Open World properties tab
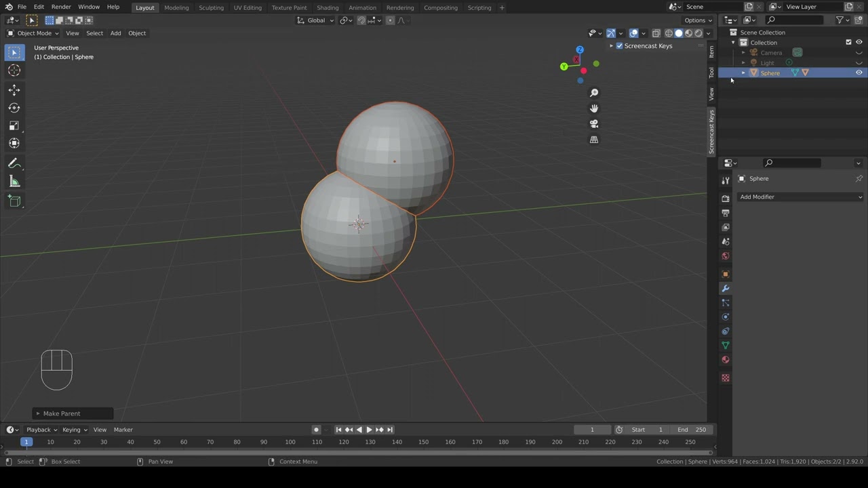The height and width of the screenshot is (488, 868). click(726, 256)
